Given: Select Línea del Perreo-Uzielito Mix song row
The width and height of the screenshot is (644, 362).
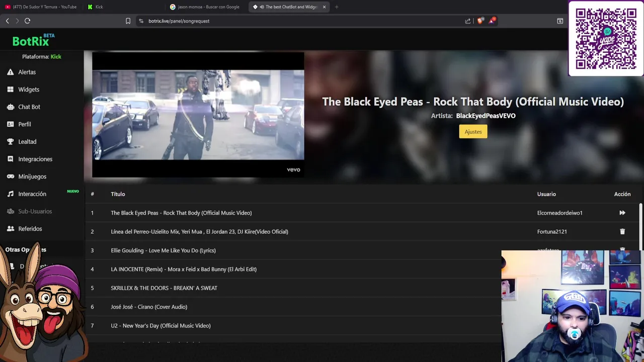Looking at the screenshot, I should (362, 232).
